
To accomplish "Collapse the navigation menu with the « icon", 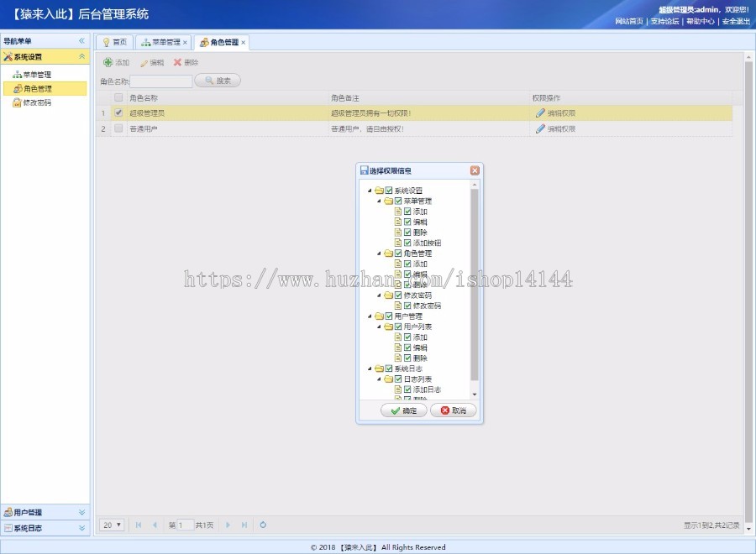I will pos(80,39).
